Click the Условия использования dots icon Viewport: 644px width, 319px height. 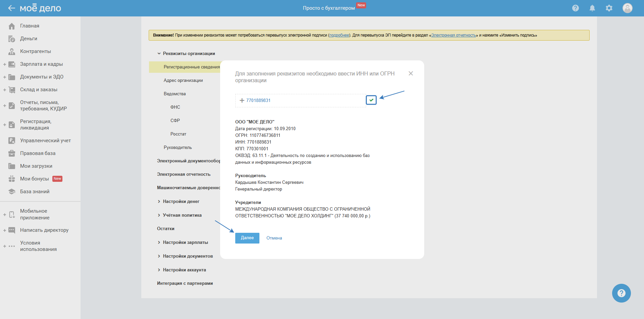12,246
